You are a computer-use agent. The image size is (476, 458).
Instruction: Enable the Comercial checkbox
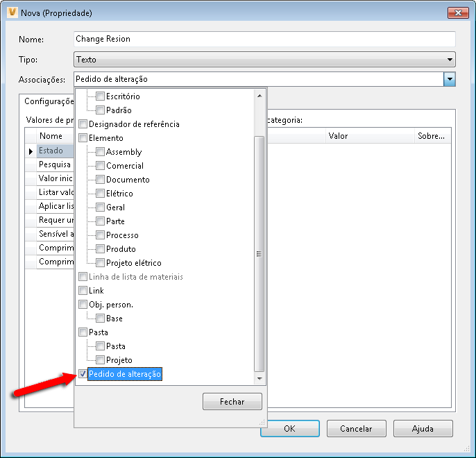tap(100, 165)
